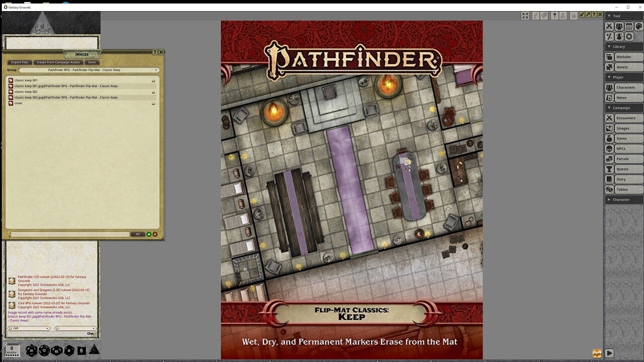Select the drawing pen tool on the map toolbar
The height and width of the screenshot is (362, 644).
coord(535,16)
